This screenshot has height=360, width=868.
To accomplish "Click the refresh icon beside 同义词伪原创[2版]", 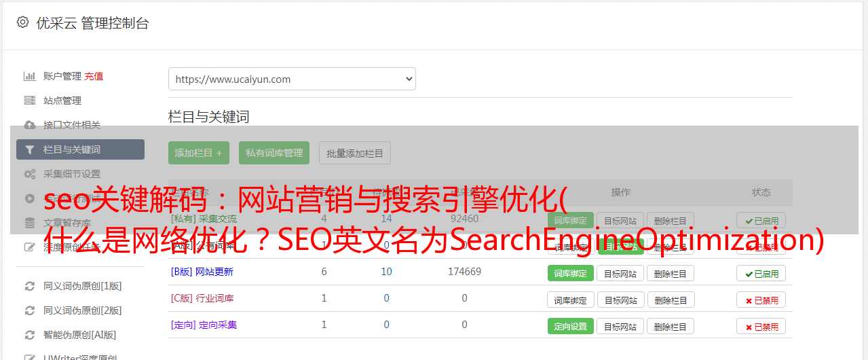I will (x=30, y=310).
